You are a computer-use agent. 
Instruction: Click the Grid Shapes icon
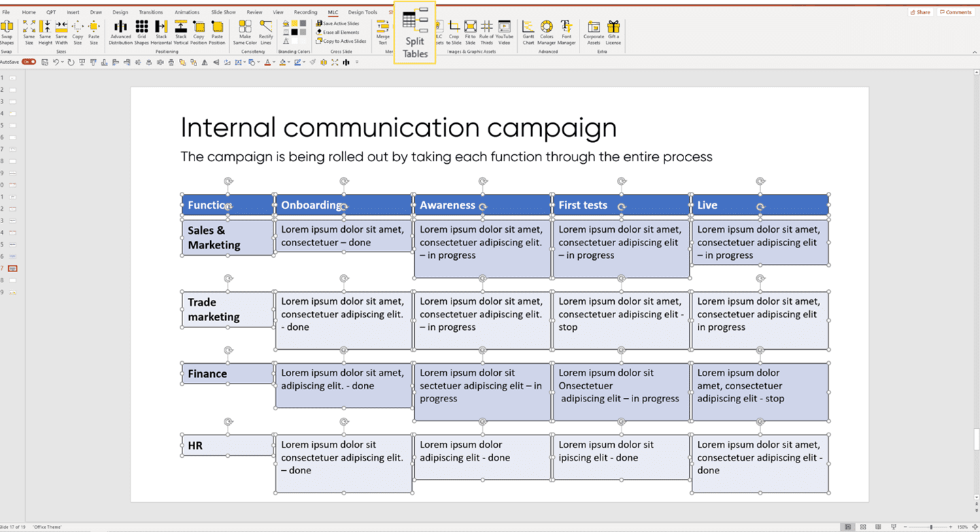click(x=141, y=32)
